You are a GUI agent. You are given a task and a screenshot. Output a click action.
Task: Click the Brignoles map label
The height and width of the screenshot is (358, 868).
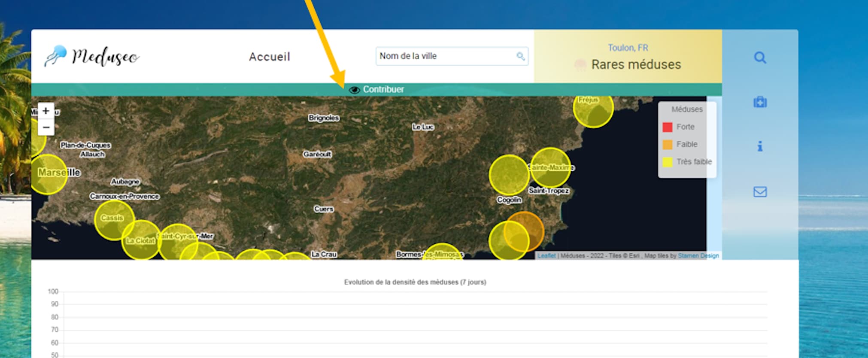click(324, 118)
